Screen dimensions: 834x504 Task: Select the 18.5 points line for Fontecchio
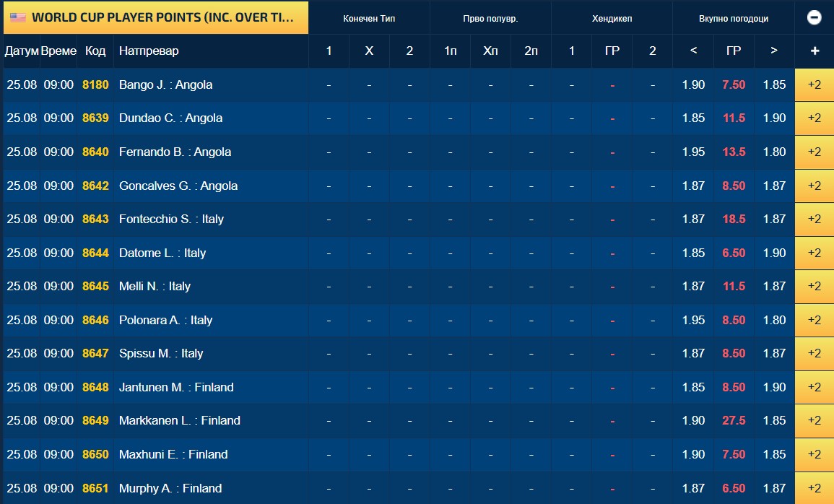tap(734, 219)
